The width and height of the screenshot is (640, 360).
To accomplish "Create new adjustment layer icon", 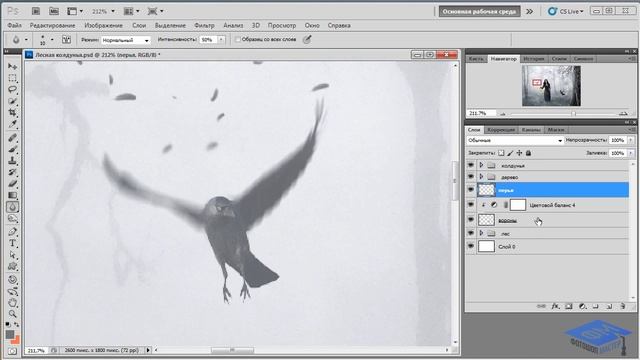I will (582, 306).
